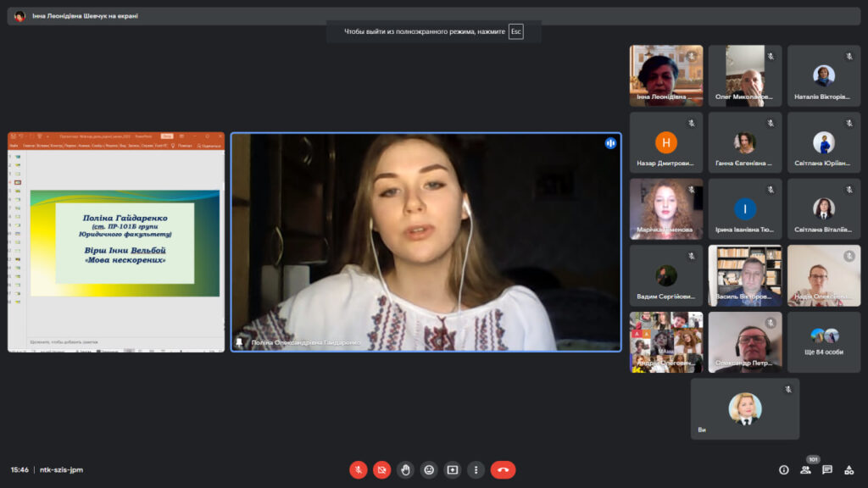Click the ntk-szis-jpm meeting code
This screenshot has width=868, height=488.
coord(61,469)
